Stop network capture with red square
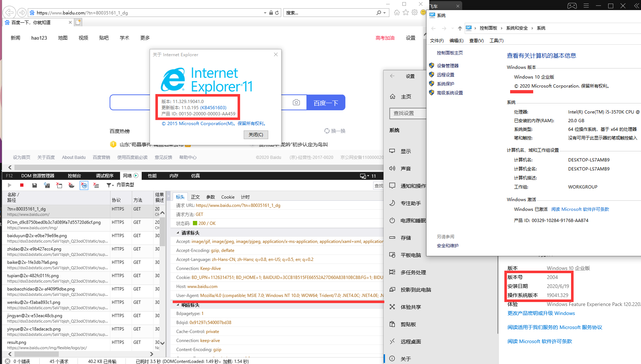This screenshot has width=641, height=364. tap(22, 185)
